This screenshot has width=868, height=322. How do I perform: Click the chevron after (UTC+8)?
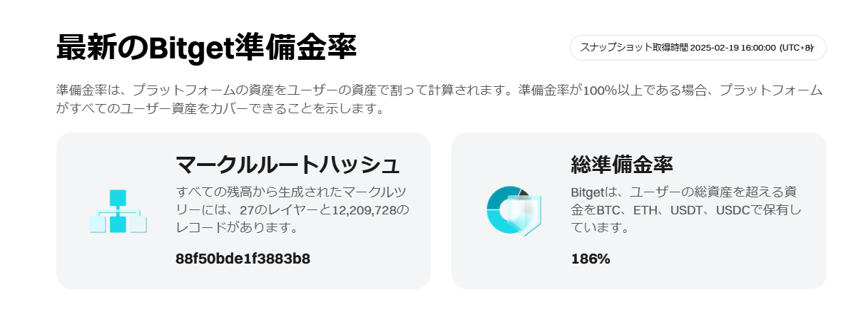coord(812,48)
